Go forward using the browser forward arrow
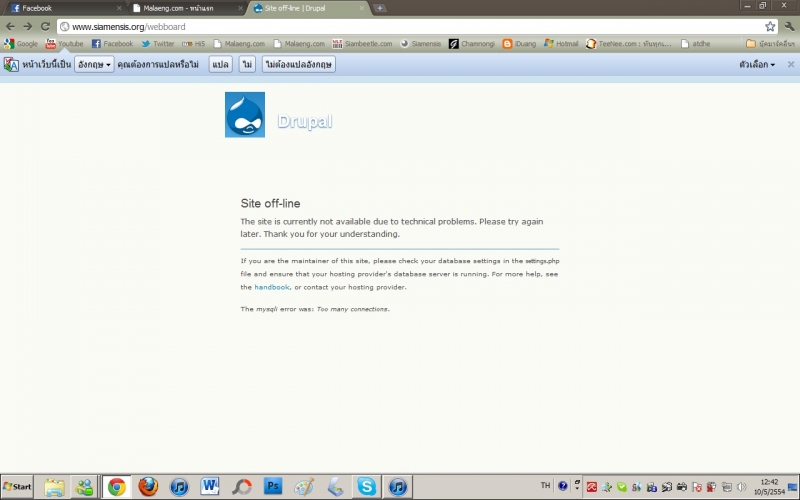The height and width of the screenshot is (500, 800). (x=28, y=27)
